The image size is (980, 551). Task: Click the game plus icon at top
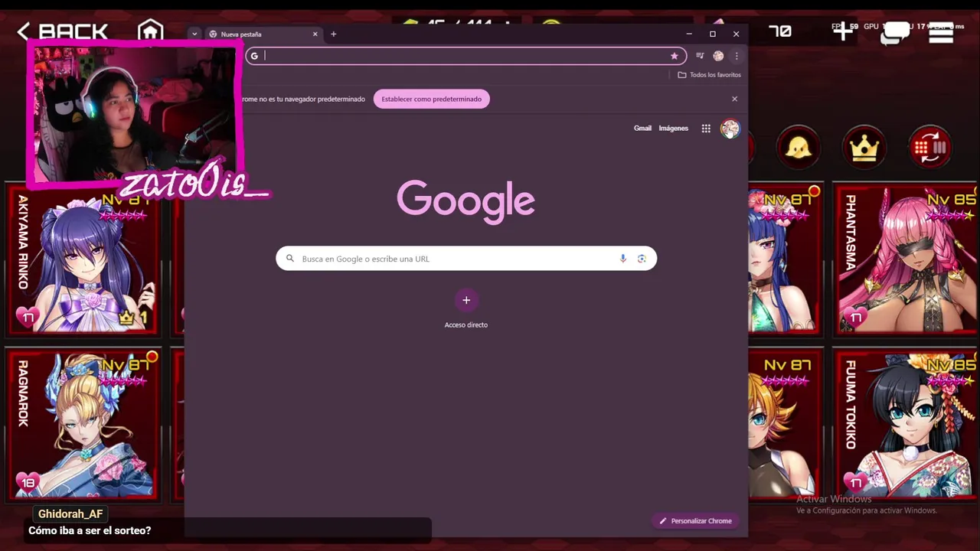[843, 32]
